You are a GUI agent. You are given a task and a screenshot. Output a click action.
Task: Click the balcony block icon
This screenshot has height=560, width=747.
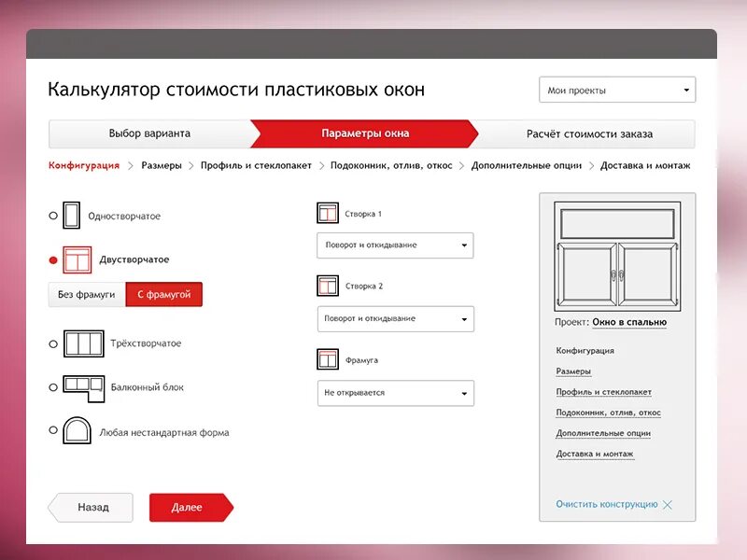(84, 388)
